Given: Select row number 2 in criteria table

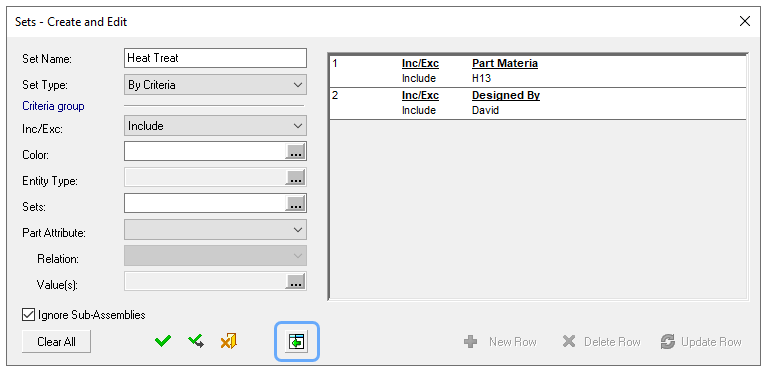Looking at the screenshot, I should tap(335, 95).
